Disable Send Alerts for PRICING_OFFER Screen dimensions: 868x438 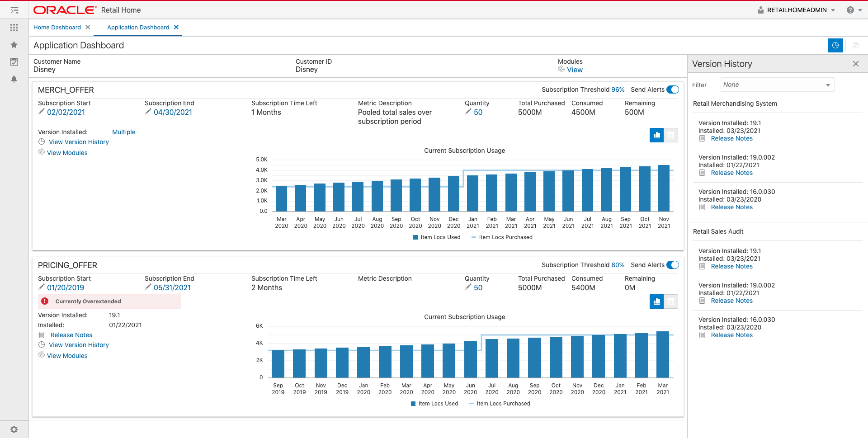[672, 265]
